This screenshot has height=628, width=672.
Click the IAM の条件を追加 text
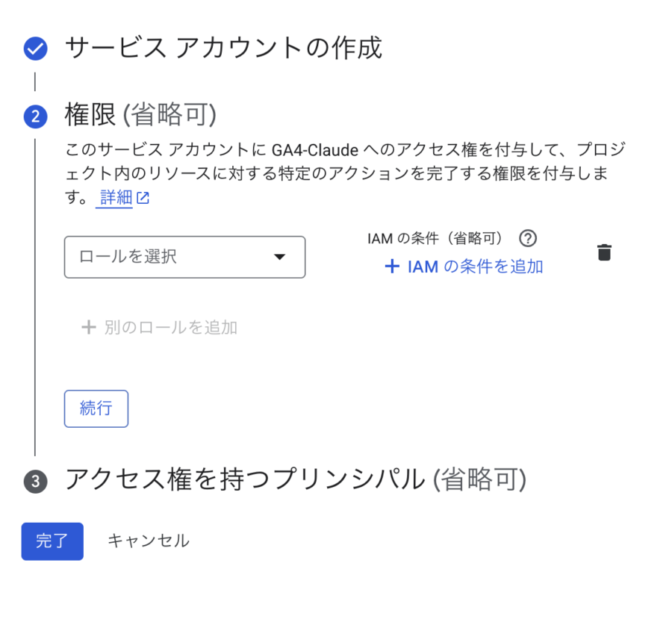pyautogui.click(x=475, y=267)
